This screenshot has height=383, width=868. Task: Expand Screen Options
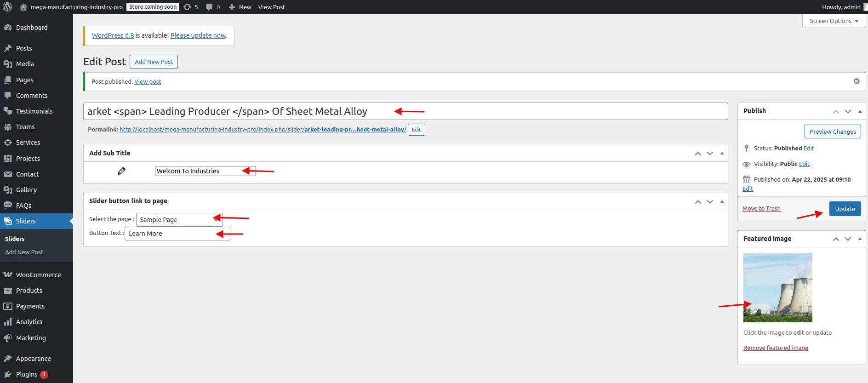tap(834, 21)
